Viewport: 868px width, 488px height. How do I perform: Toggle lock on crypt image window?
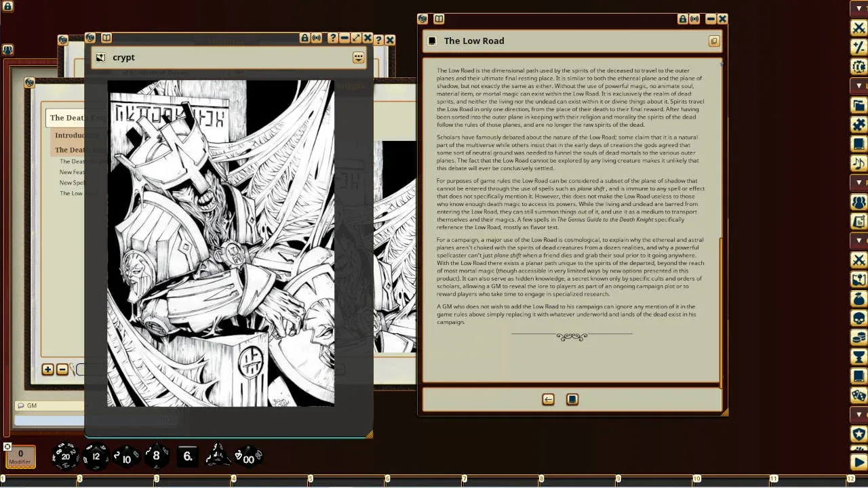point(304,39)
